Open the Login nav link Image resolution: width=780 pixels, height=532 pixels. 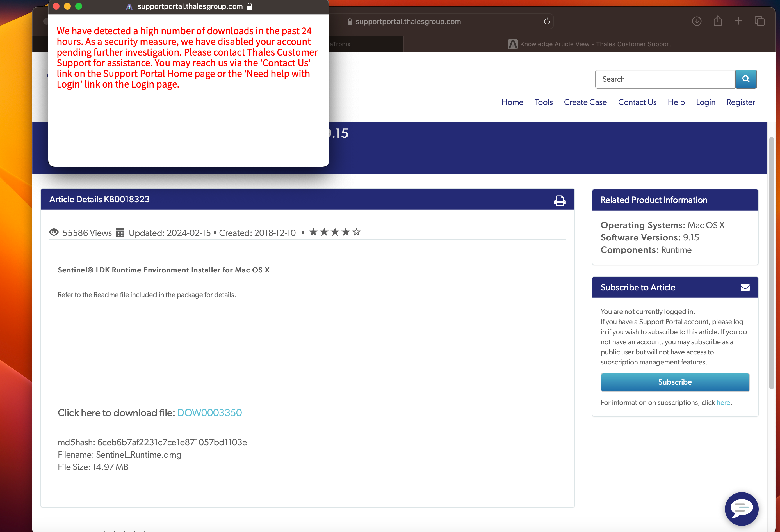click(706, 102)
